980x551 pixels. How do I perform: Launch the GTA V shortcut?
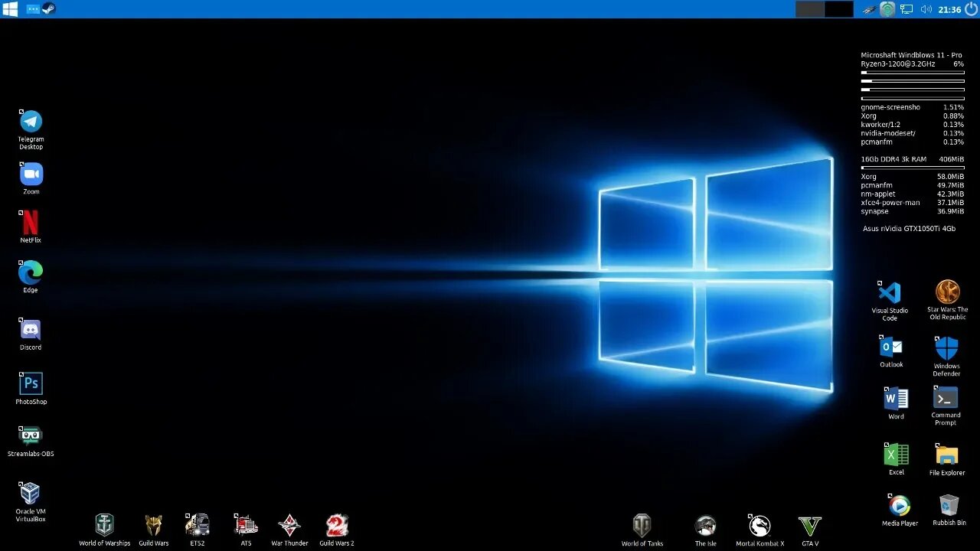pos(809,526)
